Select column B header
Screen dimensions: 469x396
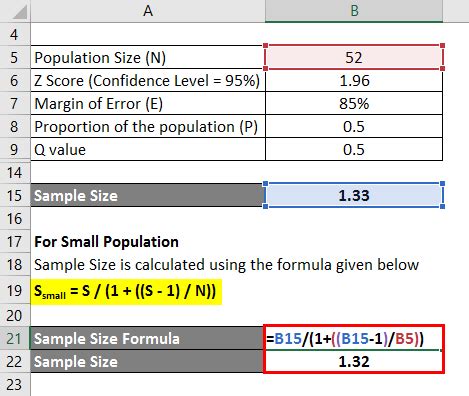tap(354, 11)
